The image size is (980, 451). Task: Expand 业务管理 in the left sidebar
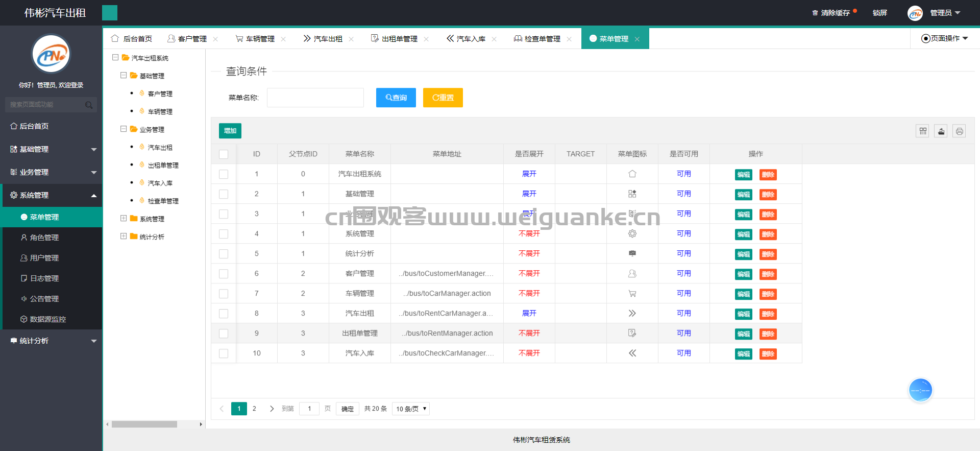click(x=51, y=172)
